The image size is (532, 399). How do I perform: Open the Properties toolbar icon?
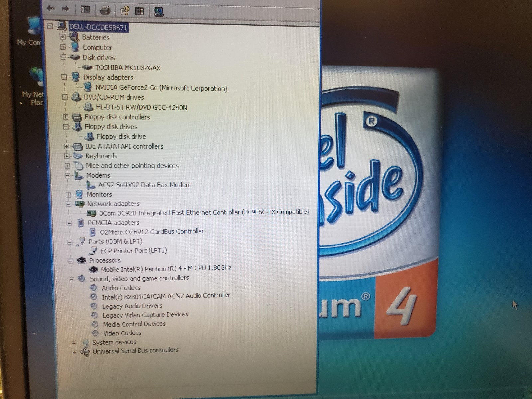[125, 11]
